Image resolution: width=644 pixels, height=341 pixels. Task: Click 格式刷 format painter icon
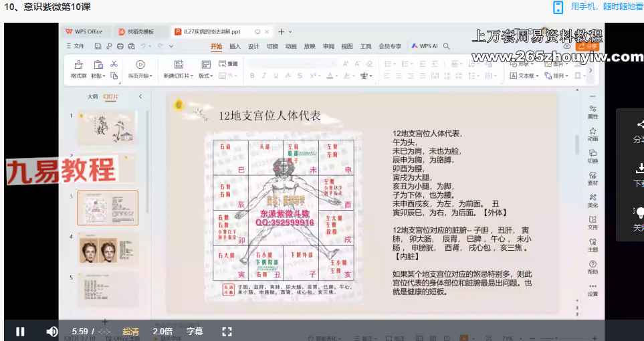78,70
